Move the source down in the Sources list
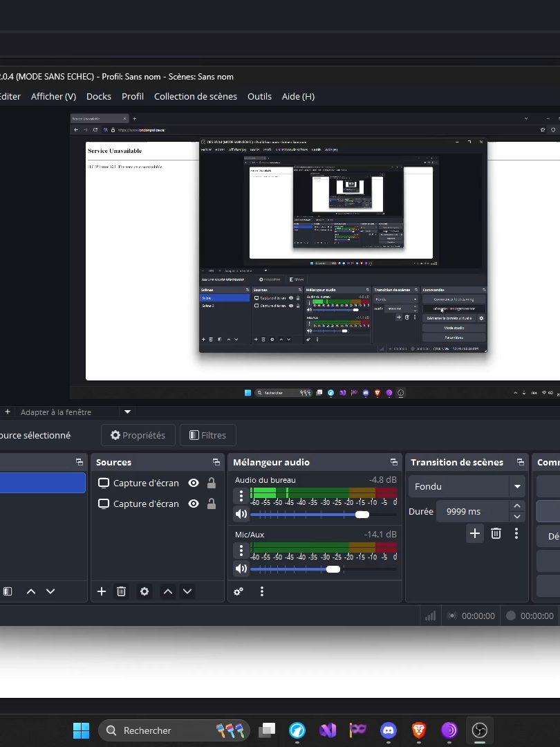This screenshot has height=747, width=560. click(x=187, y=591)
